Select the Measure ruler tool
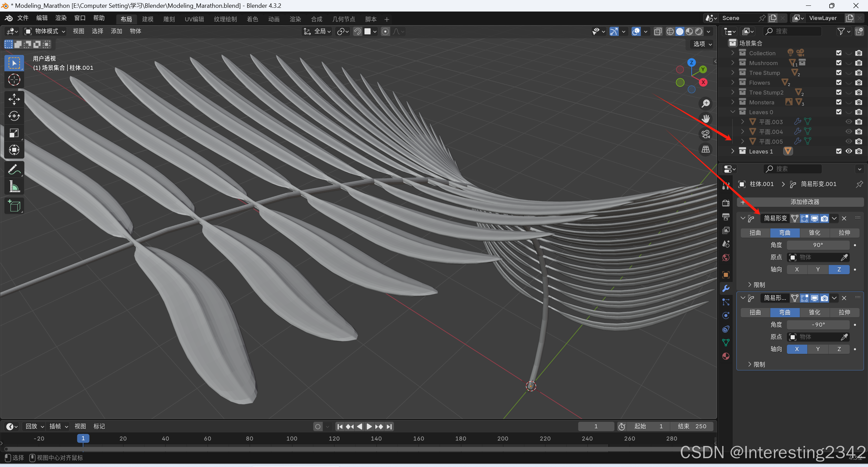868x467 pixels. click(x=14, y=186)
